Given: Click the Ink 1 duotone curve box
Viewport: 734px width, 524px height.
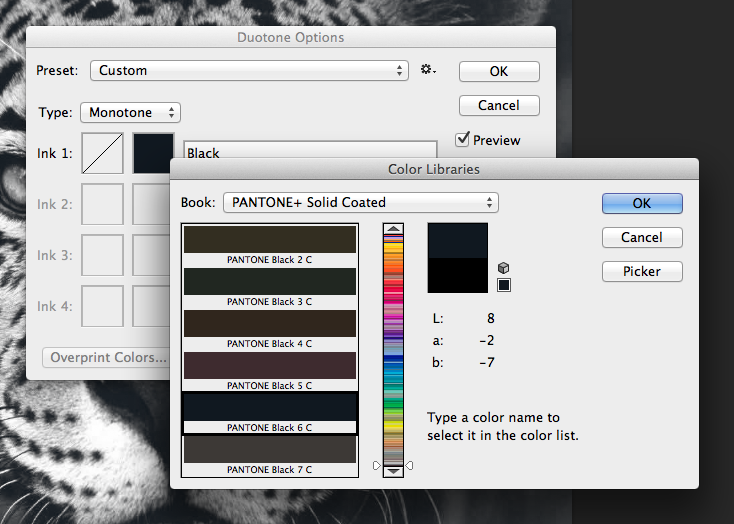Looking at the screenshot, I should tap(103, 153).
